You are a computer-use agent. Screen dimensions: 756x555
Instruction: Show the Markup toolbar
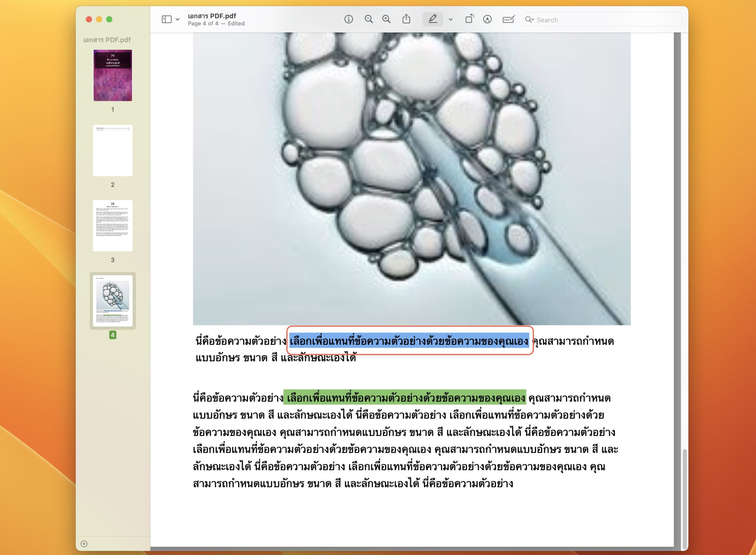point(487,19)
